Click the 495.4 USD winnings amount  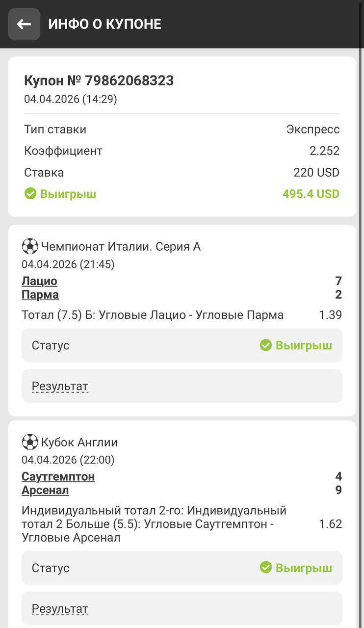pos(311,194)
